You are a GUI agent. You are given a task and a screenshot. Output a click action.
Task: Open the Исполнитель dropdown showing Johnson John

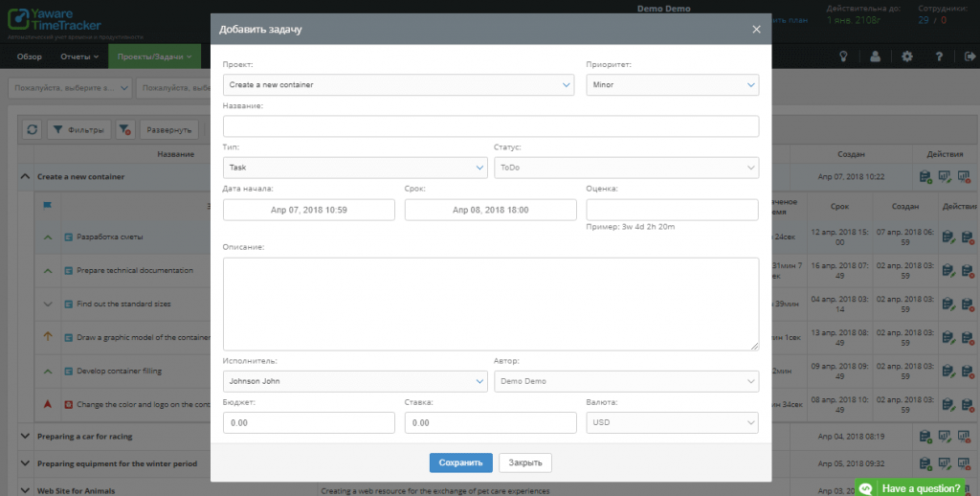click(356, 381)
